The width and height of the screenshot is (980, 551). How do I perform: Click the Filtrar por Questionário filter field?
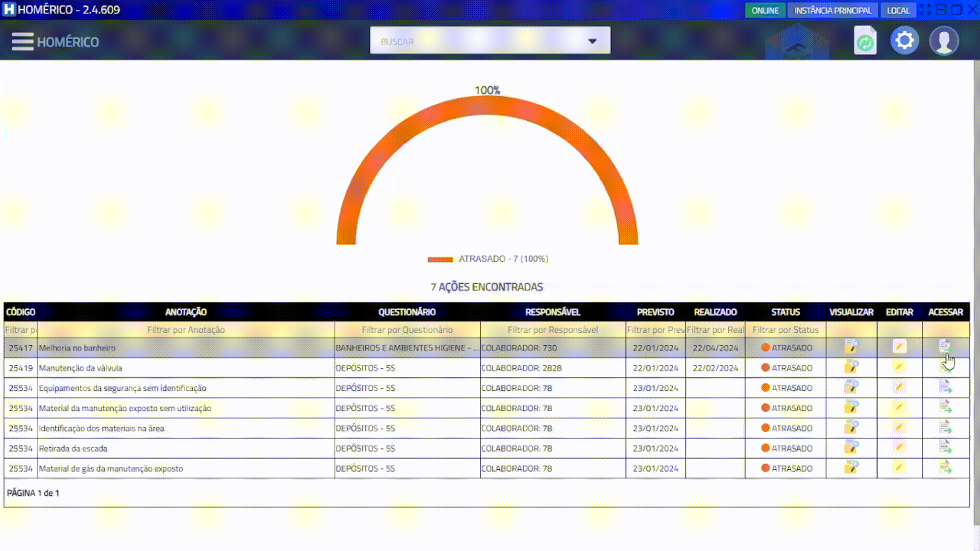[x=407, y=330]
